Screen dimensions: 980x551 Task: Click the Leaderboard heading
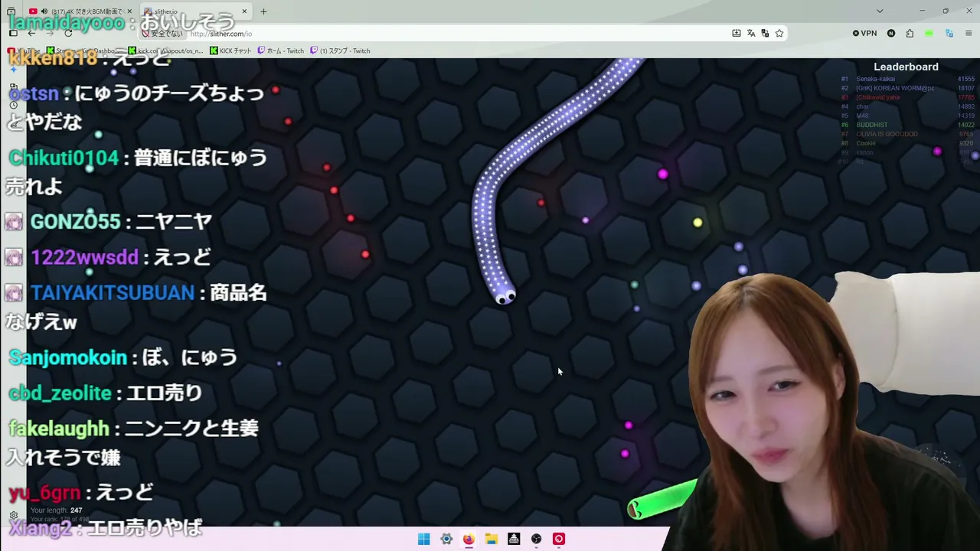tap(906, 67)
